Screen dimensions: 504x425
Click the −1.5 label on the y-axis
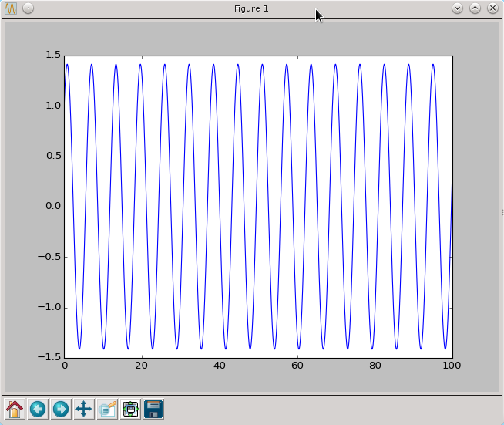[x=50, y=358]
